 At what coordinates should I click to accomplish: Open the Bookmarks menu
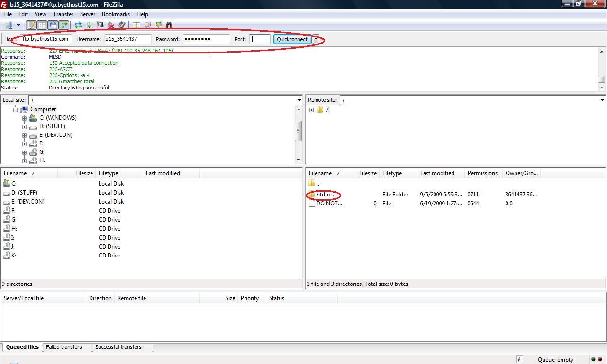116,14
